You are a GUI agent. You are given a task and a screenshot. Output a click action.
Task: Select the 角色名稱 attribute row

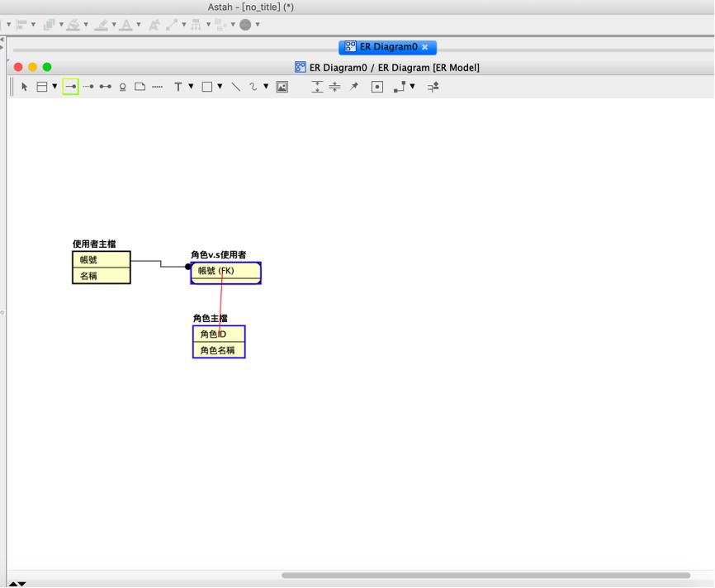[x=219, y=350]
